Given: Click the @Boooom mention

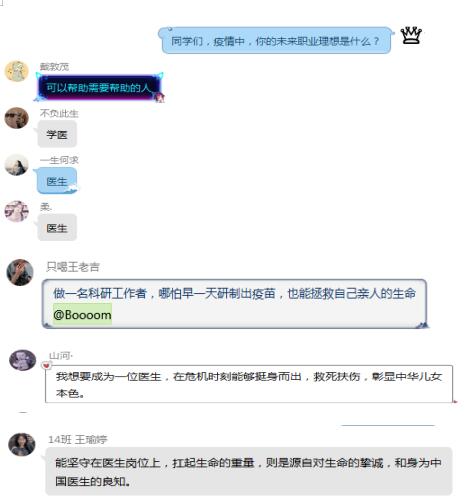Looking at the screenshot, I should [x=82, y=315].
